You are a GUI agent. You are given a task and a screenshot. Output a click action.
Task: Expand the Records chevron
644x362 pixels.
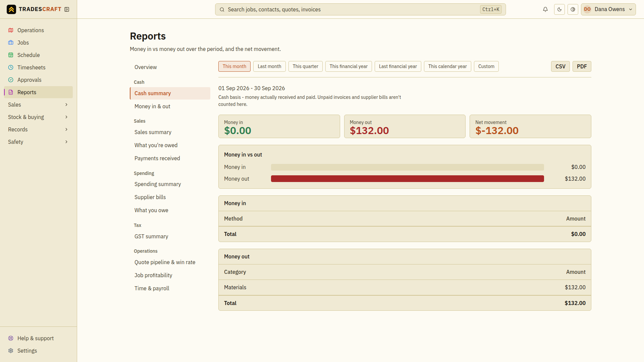[x=66, y=129]
